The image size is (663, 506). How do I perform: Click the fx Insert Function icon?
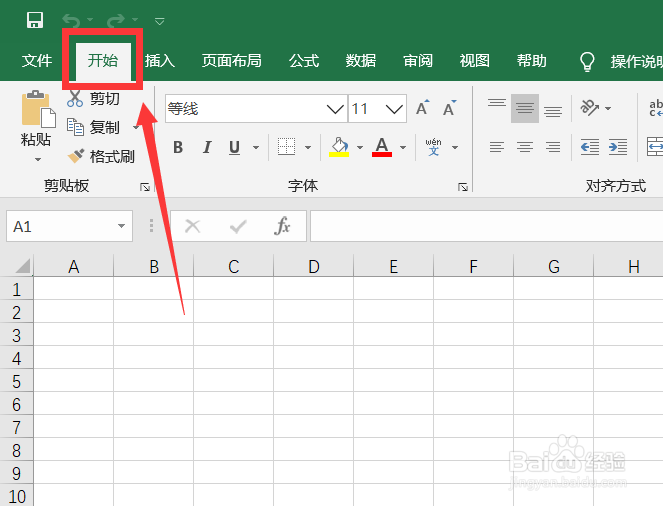[282, 226]
